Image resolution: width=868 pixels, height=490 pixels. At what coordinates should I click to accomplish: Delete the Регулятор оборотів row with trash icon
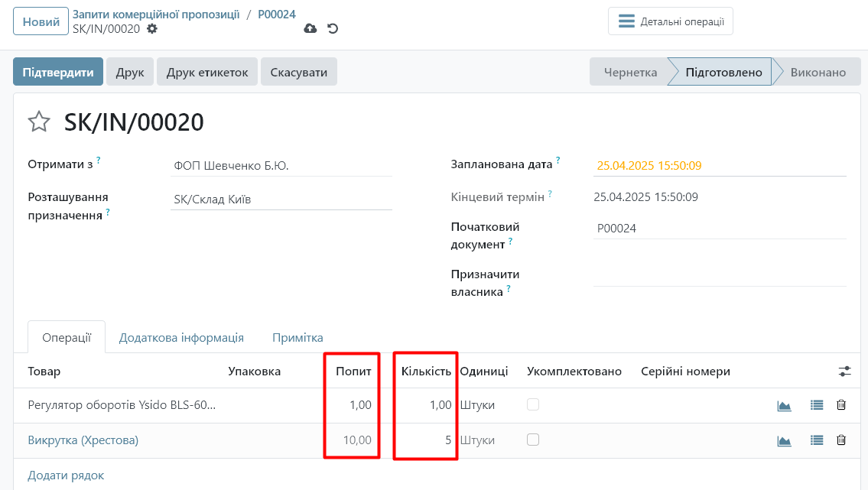[841, 405]
